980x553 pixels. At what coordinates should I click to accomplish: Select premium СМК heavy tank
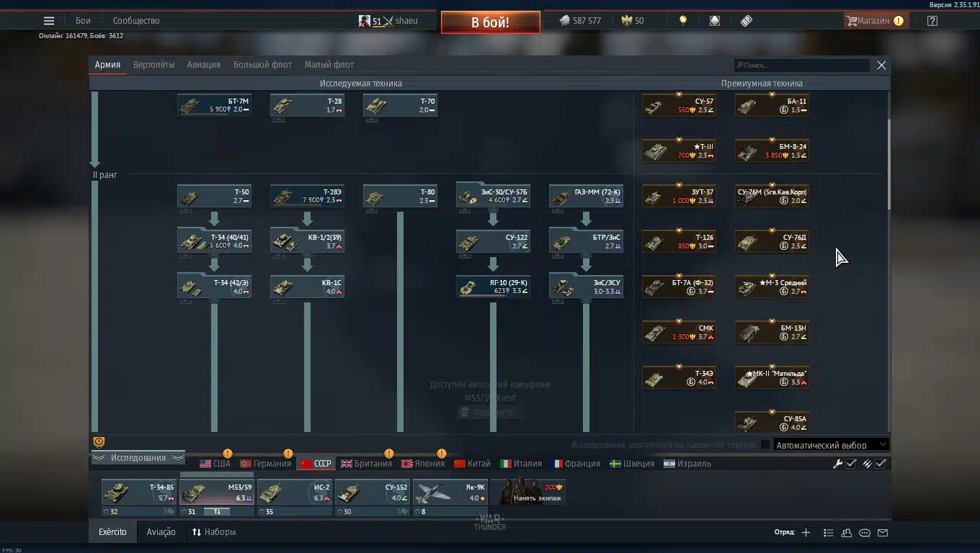679,332
